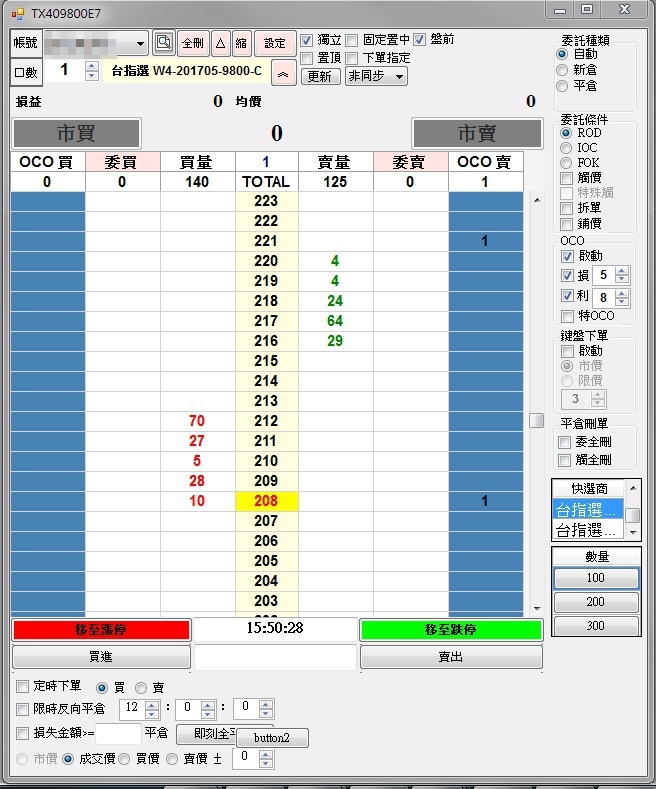The width and height of the screenshot is (656, 789).
Task: Click the 委買 column header
Action: [x=123, y=162]
